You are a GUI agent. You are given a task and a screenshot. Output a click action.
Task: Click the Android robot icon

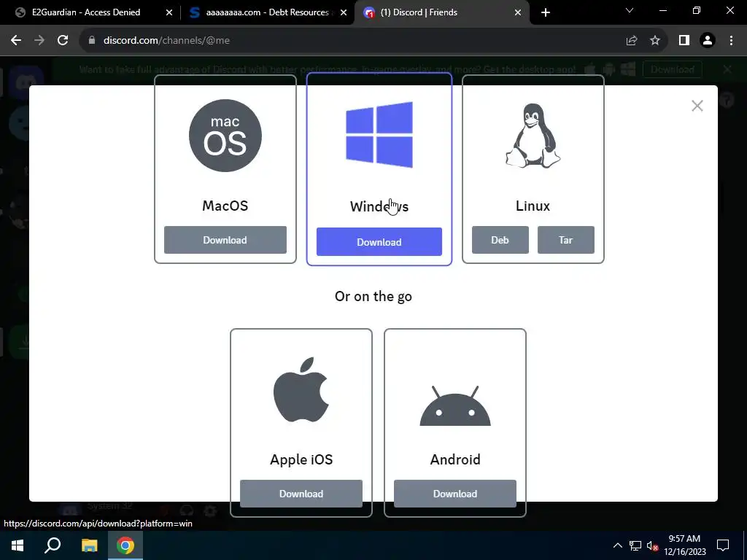[x=455, y=405]
